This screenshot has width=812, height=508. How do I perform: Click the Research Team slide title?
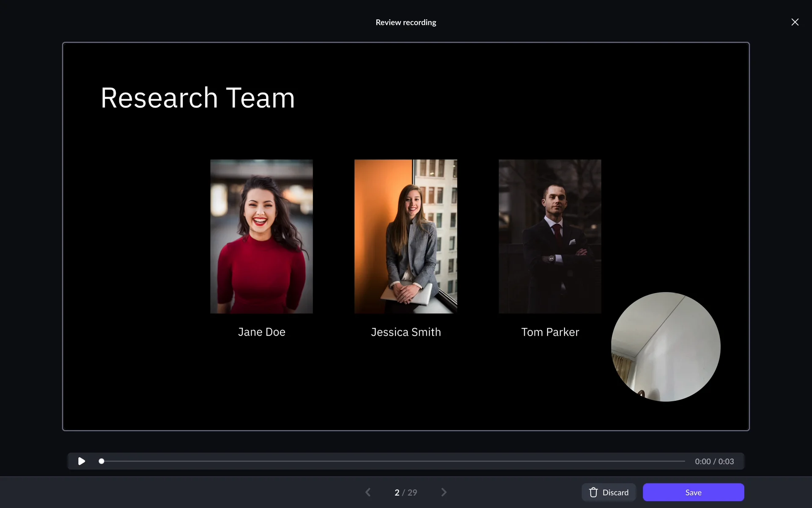pyautogui.click(x=198, y=98)
